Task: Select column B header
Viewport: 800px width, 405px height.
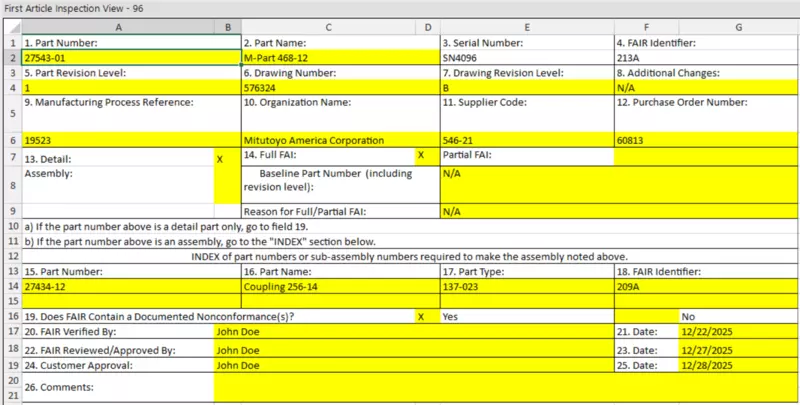Action: coord(228,28)
